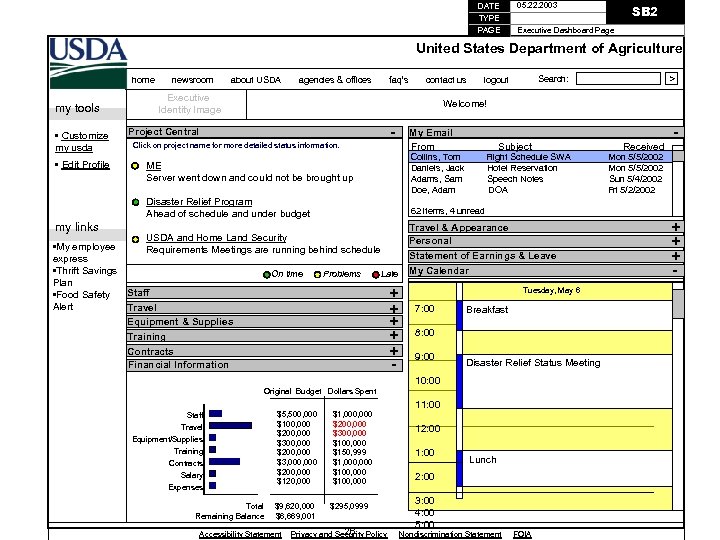The width and height of the screenshot is (720, 540).
Task: Click the yellow Problems legend dot
Action: point(317,275)
